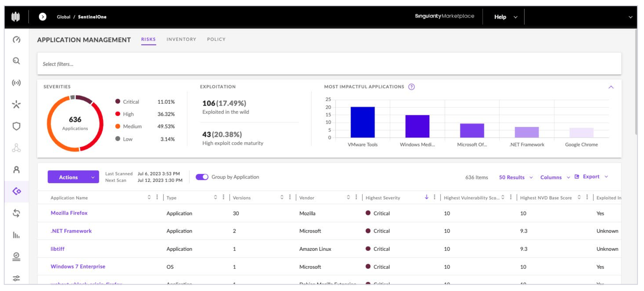This screenshot has height=291, width=644.
Task: Click the SentinelOne logo icon
Action: [16, 17]
